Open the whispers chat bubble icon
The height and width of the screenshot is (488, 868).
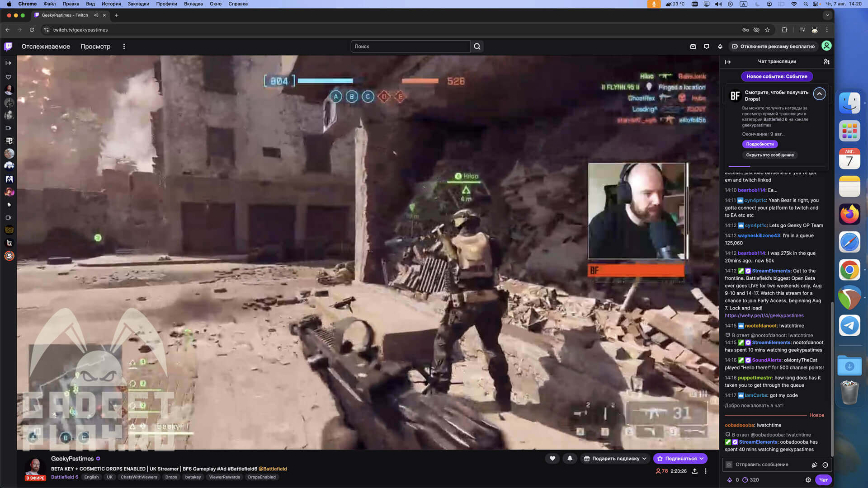pos(707,46)
